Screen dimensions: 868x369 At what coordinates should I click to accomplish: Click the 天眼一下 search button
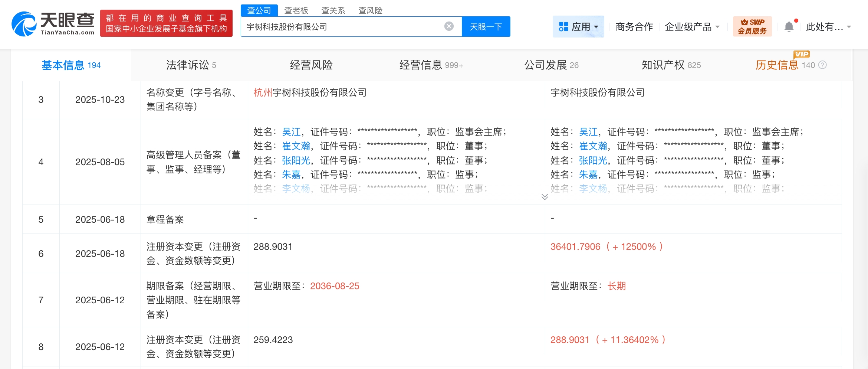click(x=486, y=27)
